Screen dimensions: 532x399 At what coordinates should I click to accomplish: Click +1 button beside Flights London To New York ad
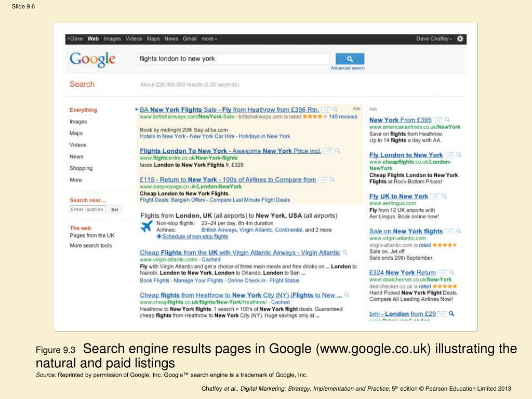tap(328, 151)
